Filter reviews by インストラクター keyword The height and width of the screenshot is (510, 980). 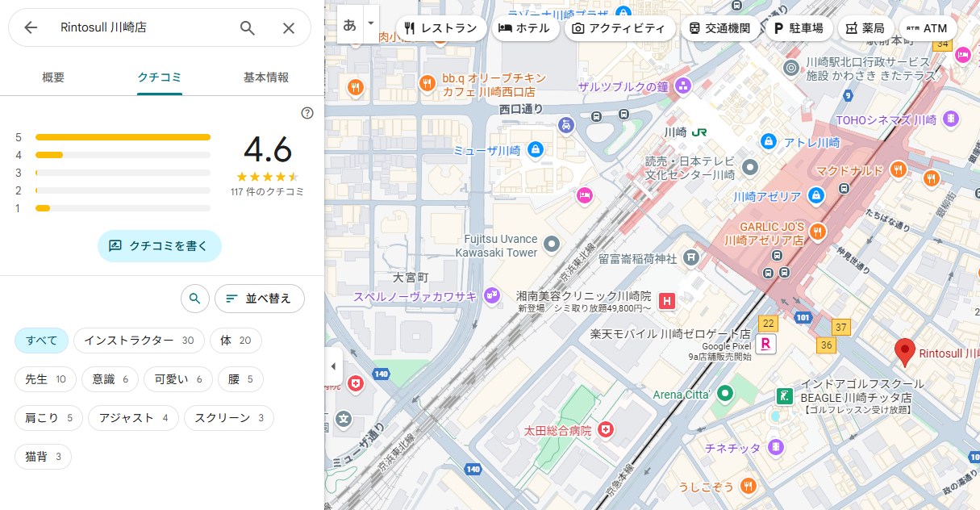coord(139,341)
